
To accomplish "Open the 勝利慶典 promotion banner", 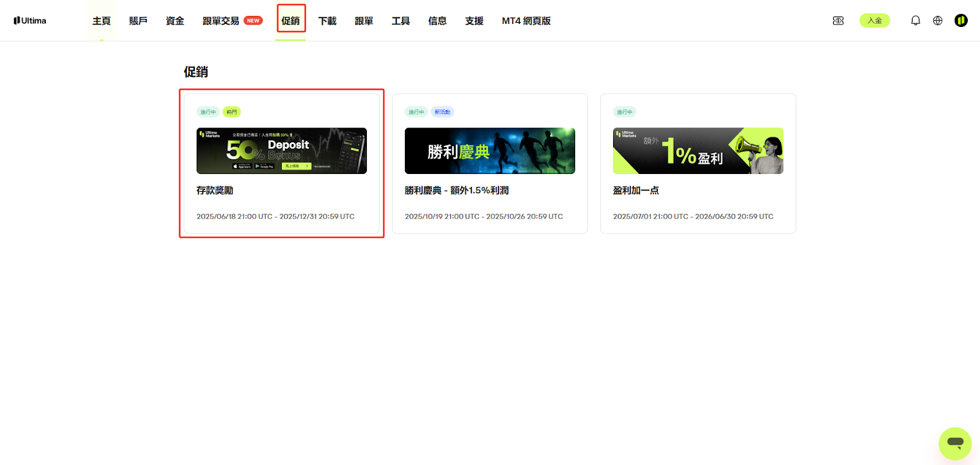I will (x=489, y=151).
